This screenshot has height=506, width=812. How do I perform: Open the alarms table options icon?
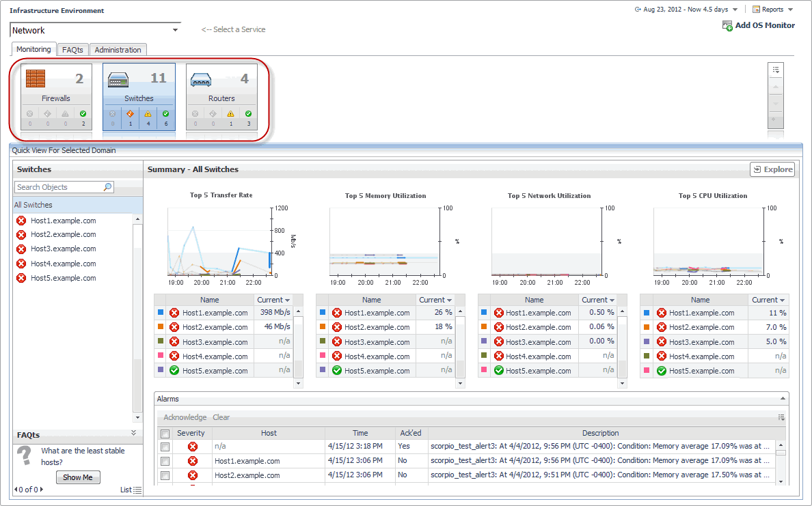[781, 417]
